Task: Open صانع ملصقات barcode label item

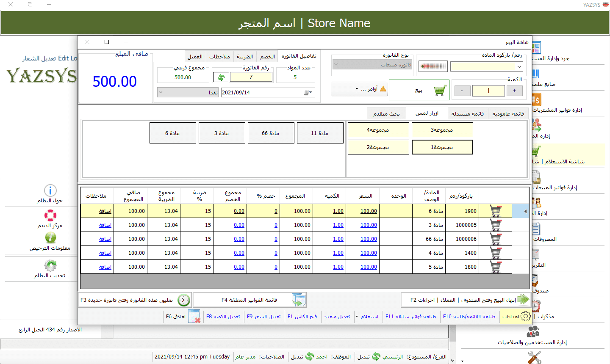Action: click(536, 74)
